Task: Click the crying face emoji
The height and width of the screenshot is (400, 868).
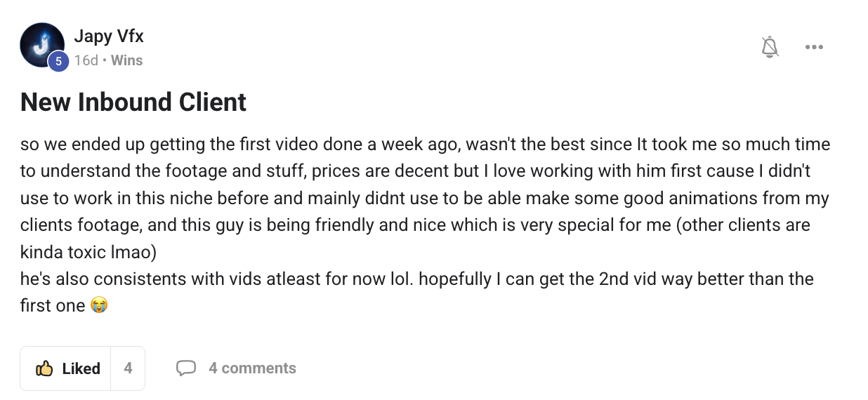Action: coord(99,306)
